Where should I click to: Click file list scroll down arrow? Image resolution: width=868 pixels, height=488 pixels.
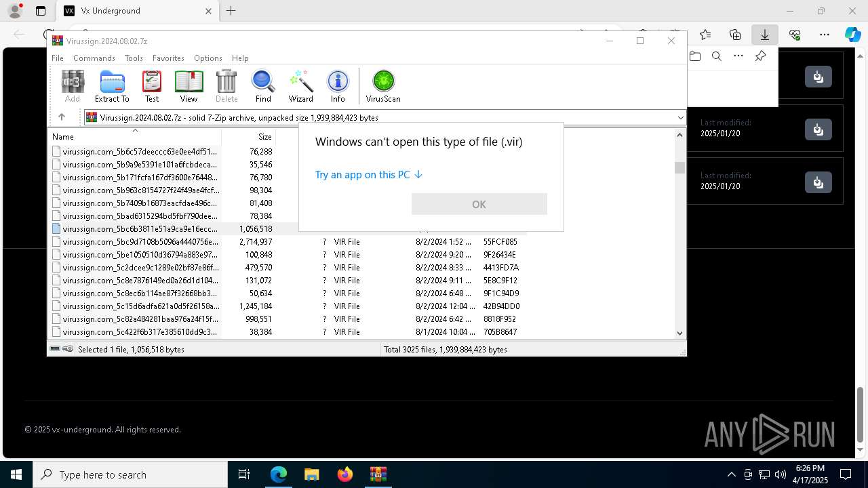(x=679, y=333)
